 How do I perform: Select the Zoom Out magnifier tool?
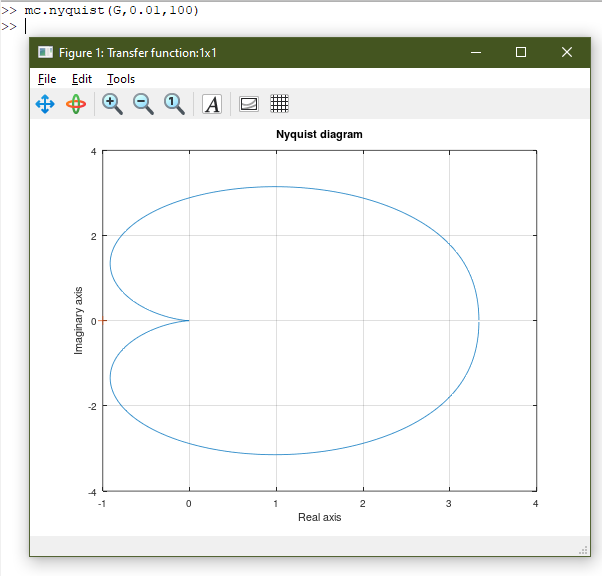[143, 103]
